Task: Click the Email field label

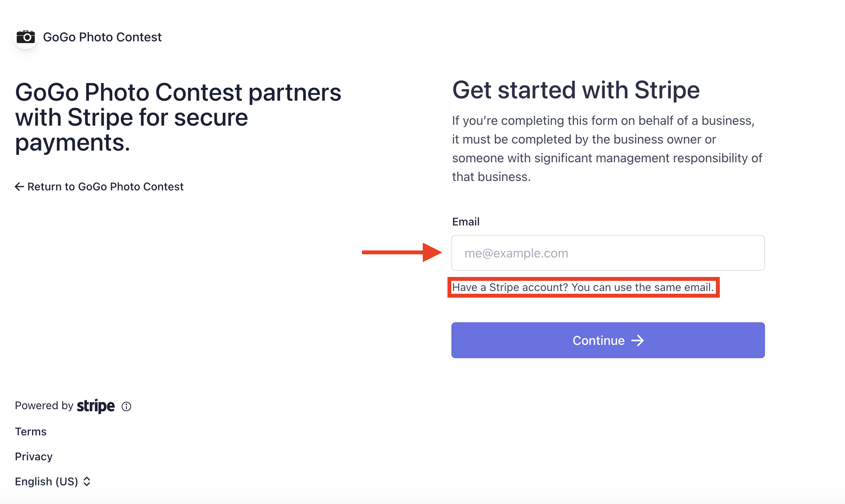Action: 466,222
